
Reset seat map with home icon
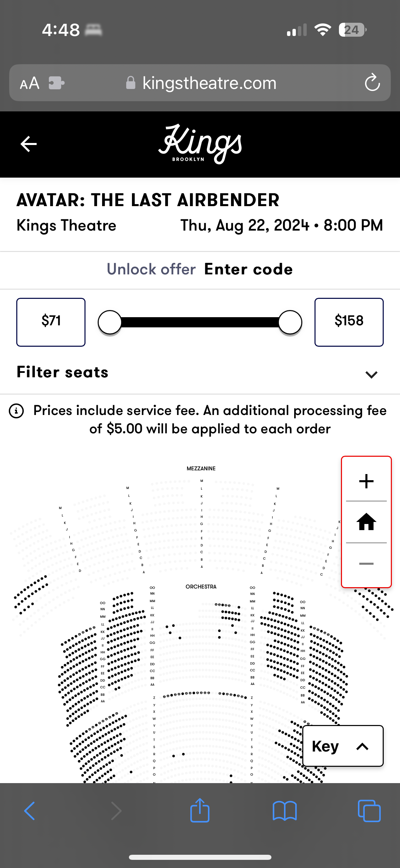click(366, 522)
